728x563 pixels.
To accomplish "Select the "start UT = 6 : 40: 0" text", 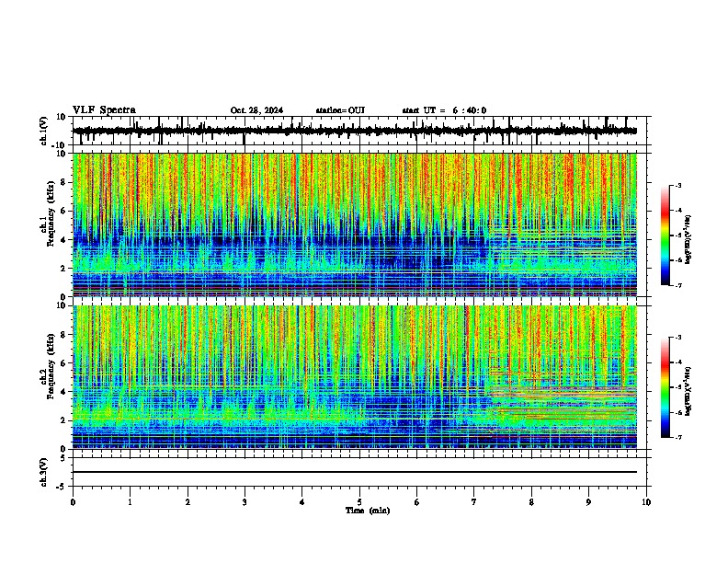I will click(x=444, y=110).
